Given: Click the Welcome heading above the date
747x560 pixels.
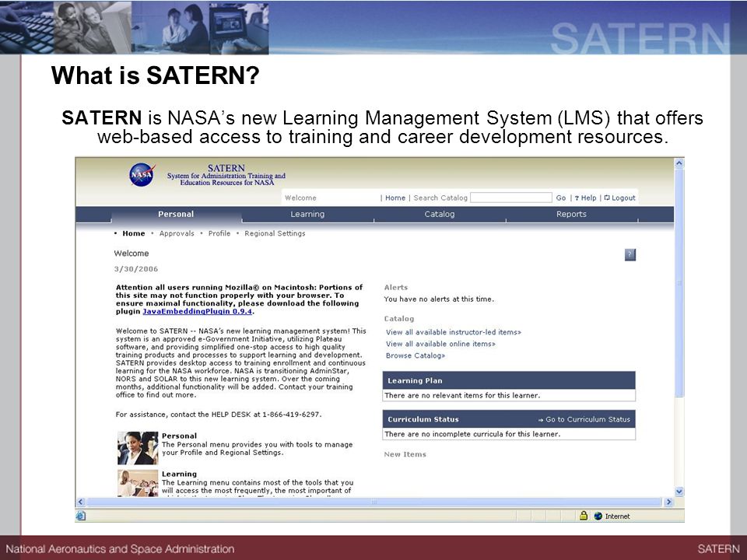Looking at the screenshot, I should 131,254.
